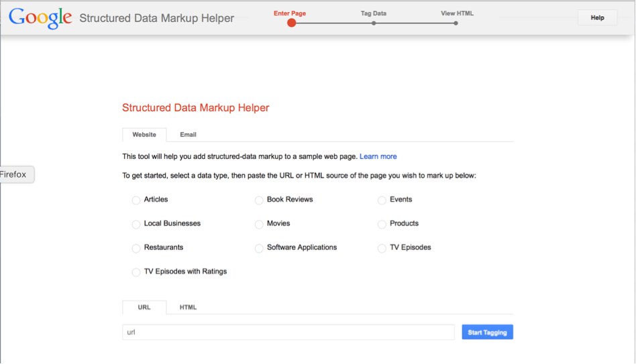Viewport: 636px width, 364px height.
Task: Choose the Products data type
Action: [382, 224]
